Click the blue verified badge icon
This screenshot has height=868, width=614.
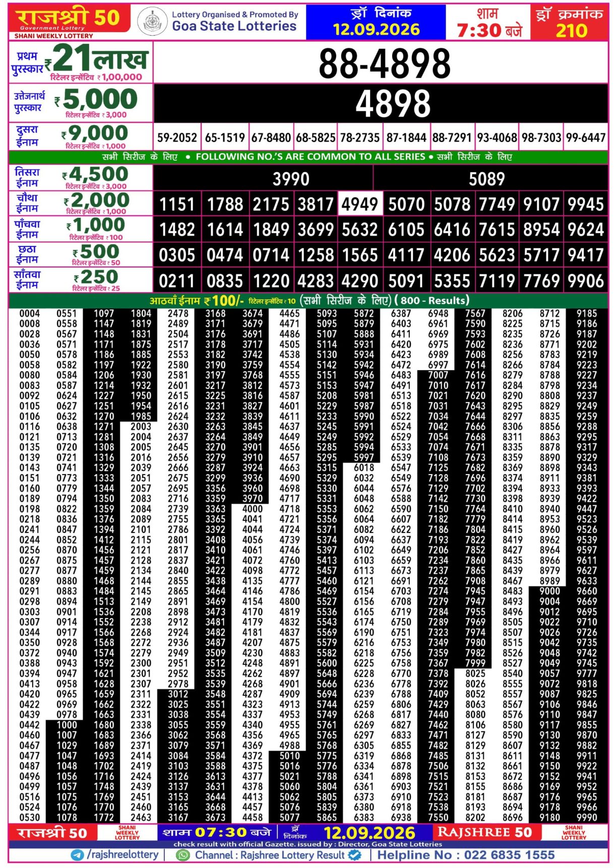[355, 855]
